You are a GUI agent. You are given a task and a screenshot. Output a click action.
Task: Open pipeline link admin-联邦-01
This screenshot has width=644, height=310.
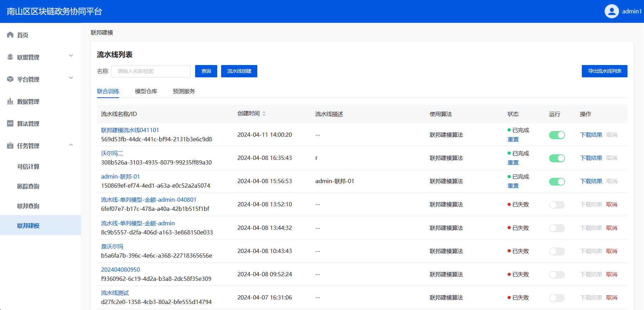tap(120, 176)
